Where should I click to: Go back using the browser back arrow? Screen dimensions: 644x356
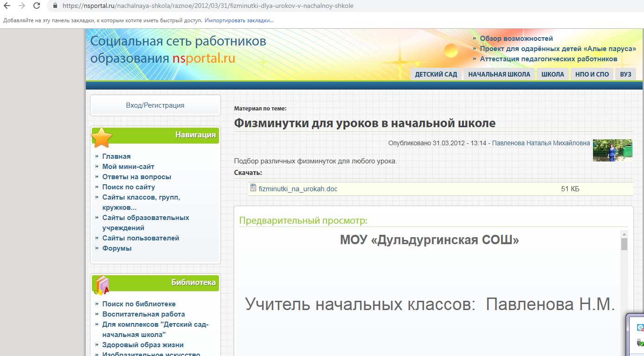point(7,6)
